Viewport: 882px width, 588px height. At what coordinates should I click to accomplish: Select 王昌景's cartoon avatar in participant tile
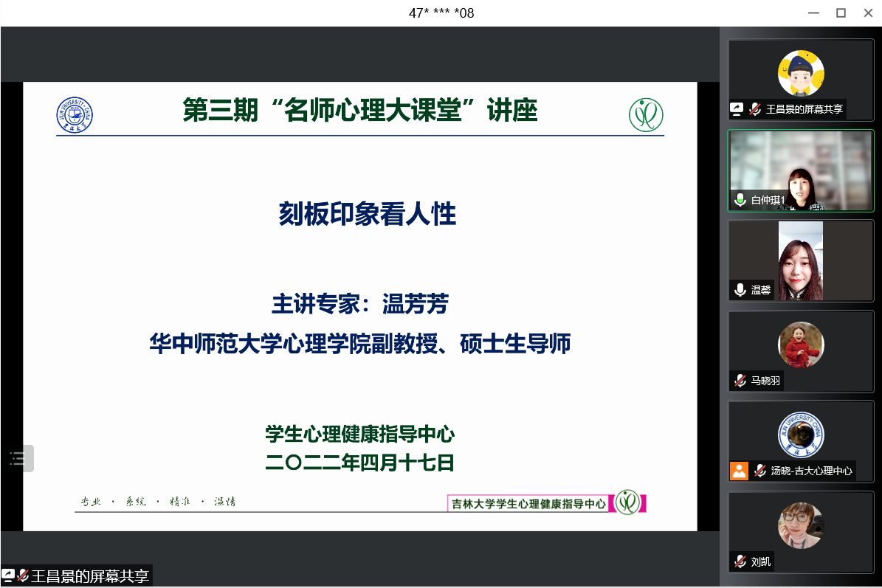pyautogui.click(x=801, y=72)
